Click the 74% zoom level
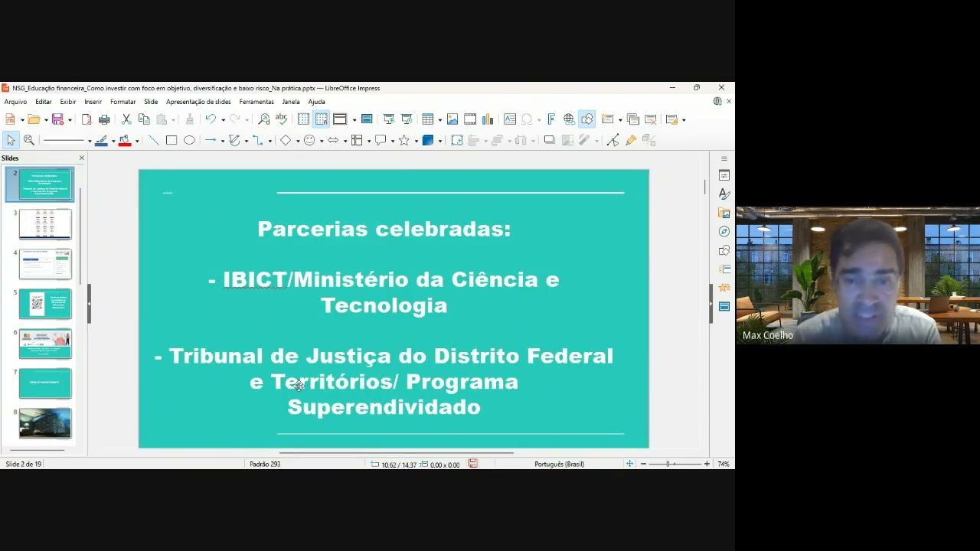The image size is (980, 551). (724, 464)
